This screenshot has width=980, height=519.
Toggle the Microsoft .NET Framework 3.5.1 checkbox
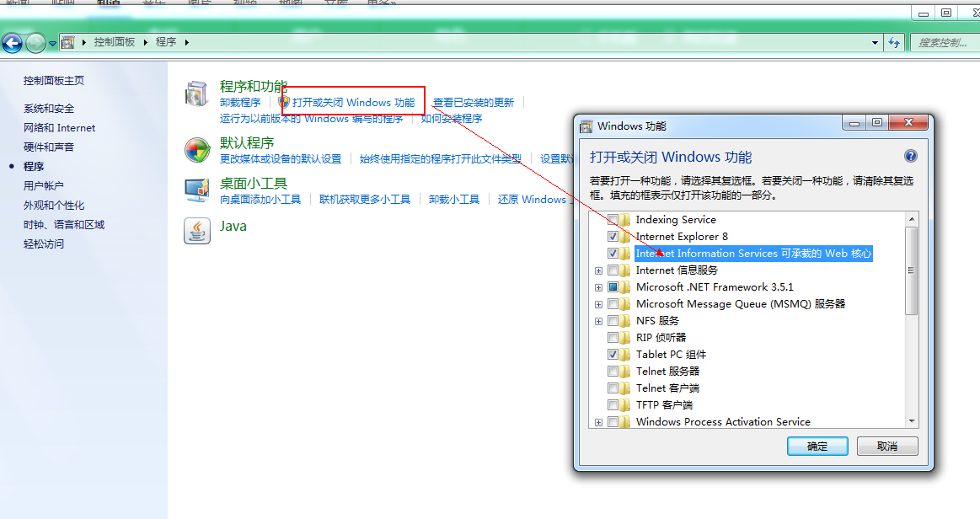click(613, 287)
